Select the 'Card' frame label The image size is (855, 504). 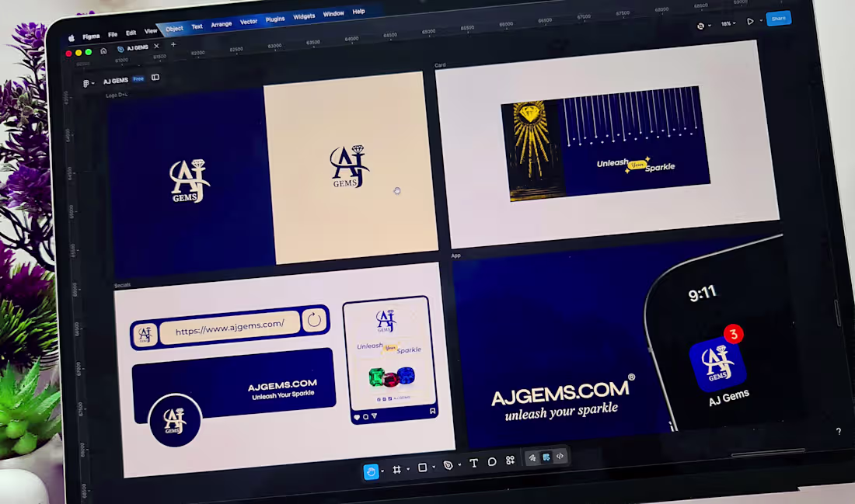click(x=440, y=64)
